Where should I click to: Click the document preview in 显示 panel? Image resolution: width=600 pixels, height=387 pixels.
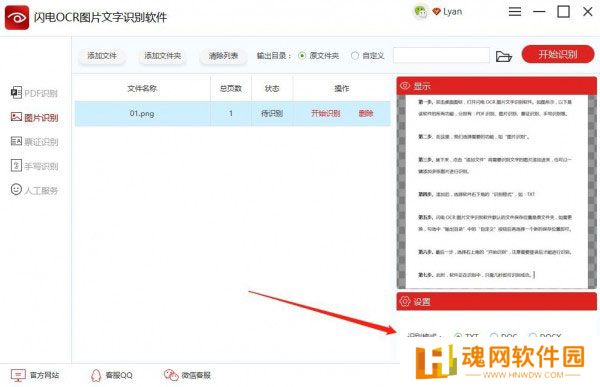[497, 191]
